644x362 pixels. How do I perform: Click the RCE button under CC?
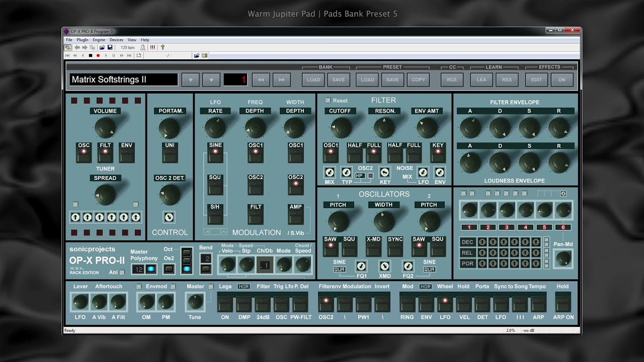[452, 79]
